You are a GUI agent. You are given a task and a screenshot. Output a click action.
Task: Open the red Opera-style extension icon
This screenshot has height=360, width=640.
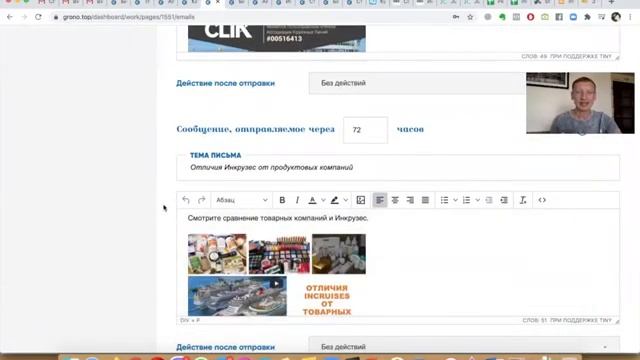click(531, 17)
